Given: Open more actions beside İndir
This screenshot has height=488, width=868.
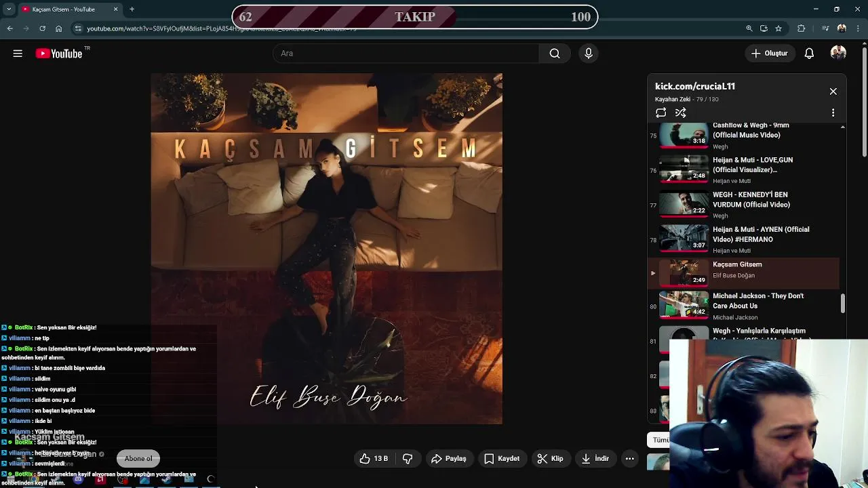Looking at the screenshot, I should (630, 459).
